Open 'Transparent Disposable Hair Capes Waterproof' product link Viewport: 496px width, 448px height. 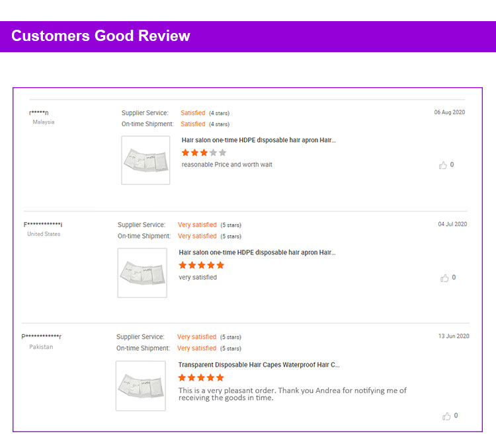(259, 365)
